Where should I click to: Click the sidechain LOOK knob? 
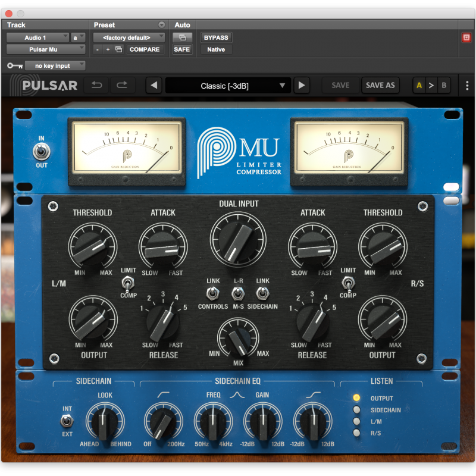(105, 422)
